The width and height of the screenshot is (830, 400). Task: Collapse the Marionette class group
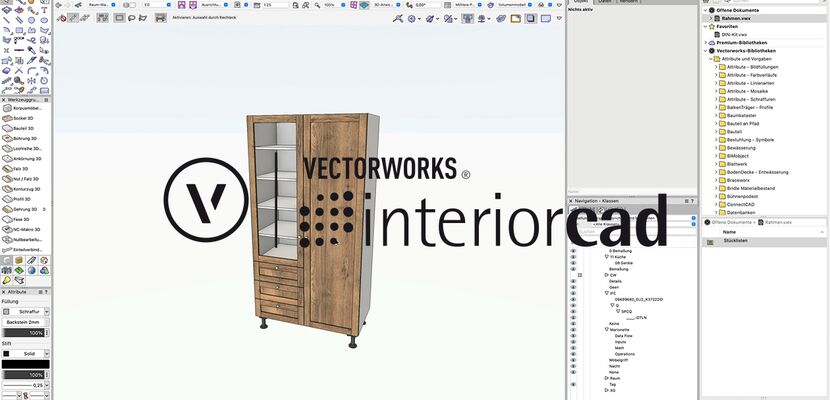tap(607, 330)
